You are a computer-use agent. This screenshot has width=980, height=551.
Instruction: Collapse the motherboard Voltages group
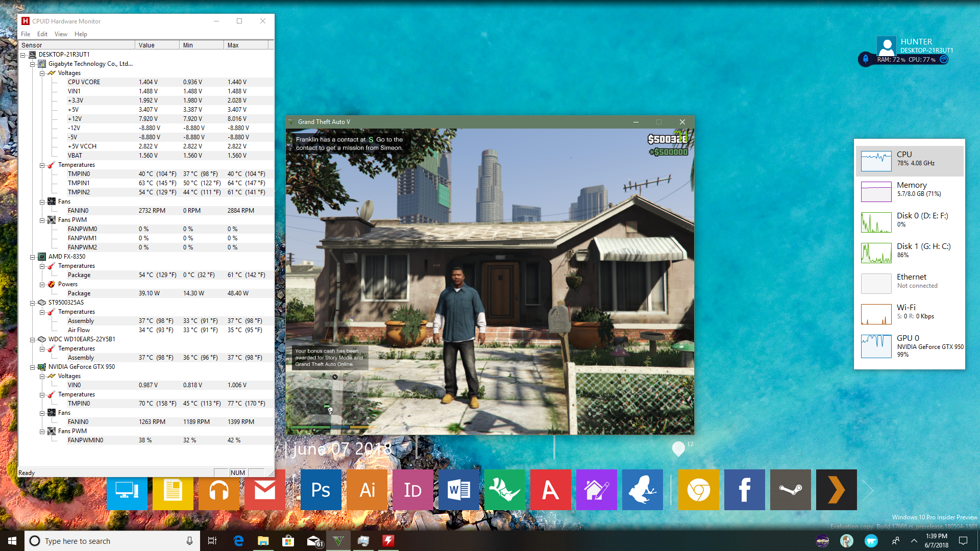pyautogui.click(x=42, y=73)
